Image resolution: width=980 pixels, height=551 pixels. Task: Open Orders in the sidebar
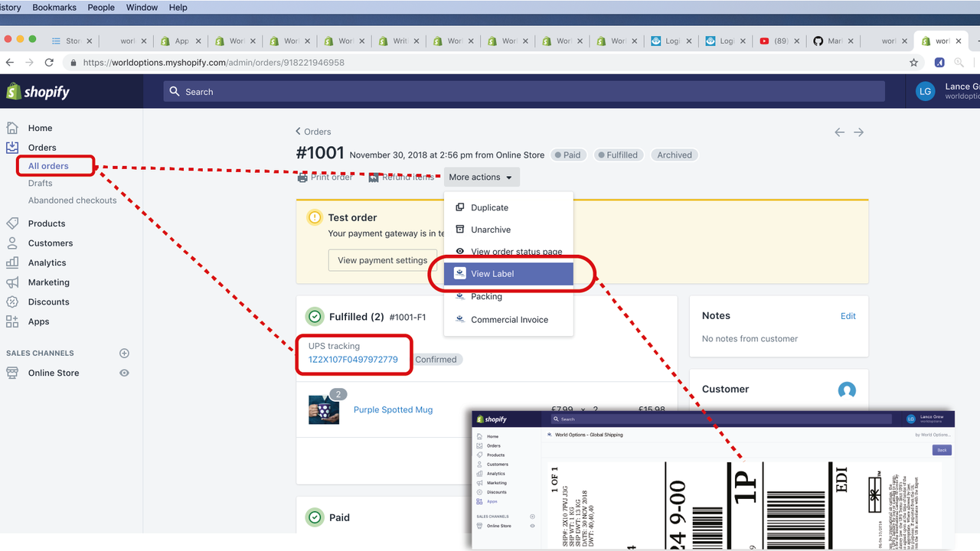tap(42, 148)
